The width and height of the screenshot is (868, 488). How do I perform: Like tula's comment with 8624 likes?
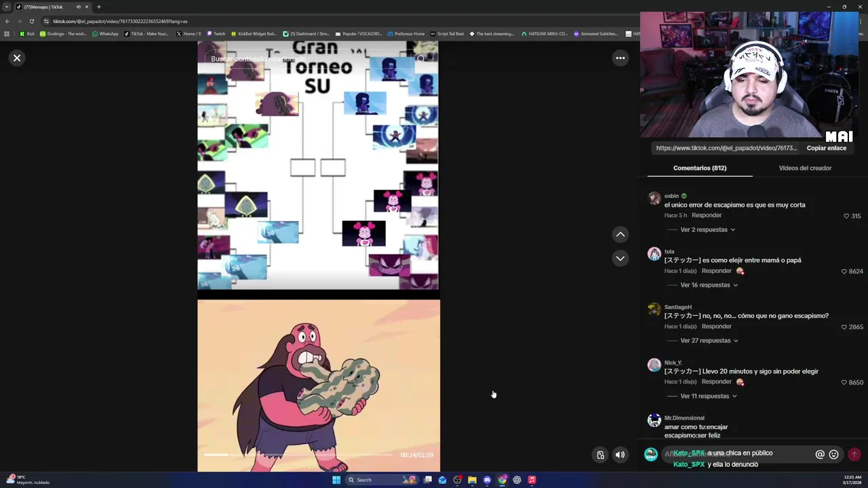tap(844, 272)
